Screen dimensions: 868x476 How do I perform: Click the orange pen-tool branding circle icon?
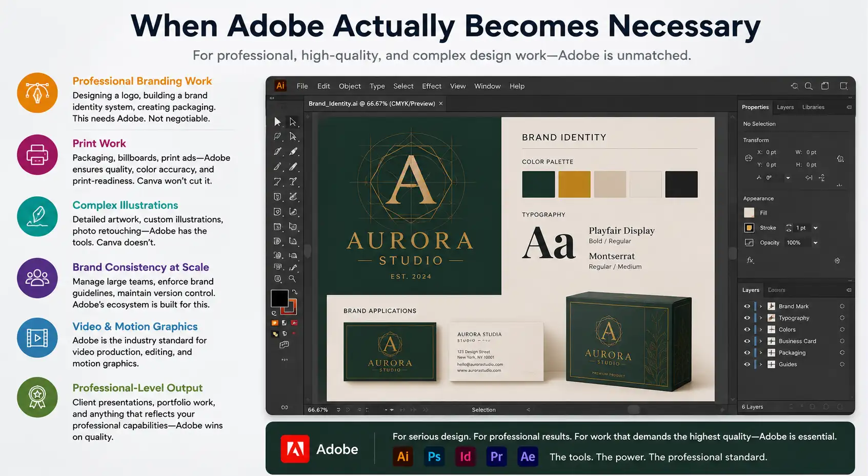coord(37,93)
